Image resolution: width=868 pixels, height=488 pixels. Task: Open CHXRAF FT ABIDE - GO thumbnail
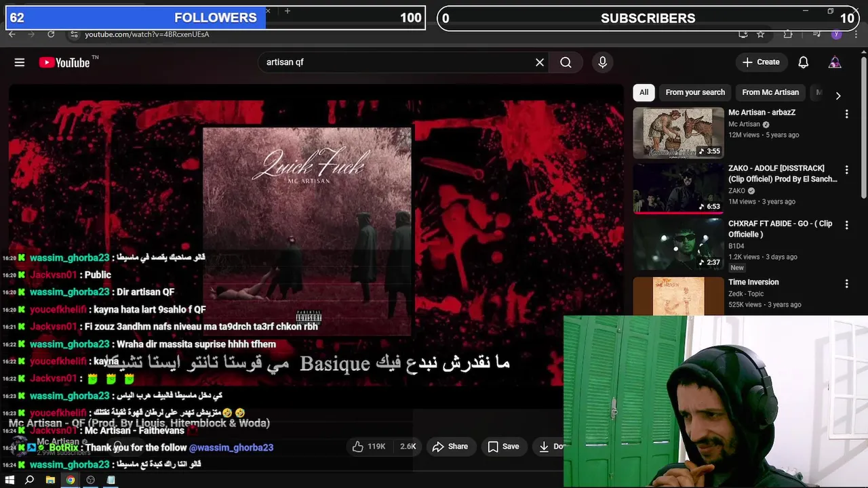point(678,244)
